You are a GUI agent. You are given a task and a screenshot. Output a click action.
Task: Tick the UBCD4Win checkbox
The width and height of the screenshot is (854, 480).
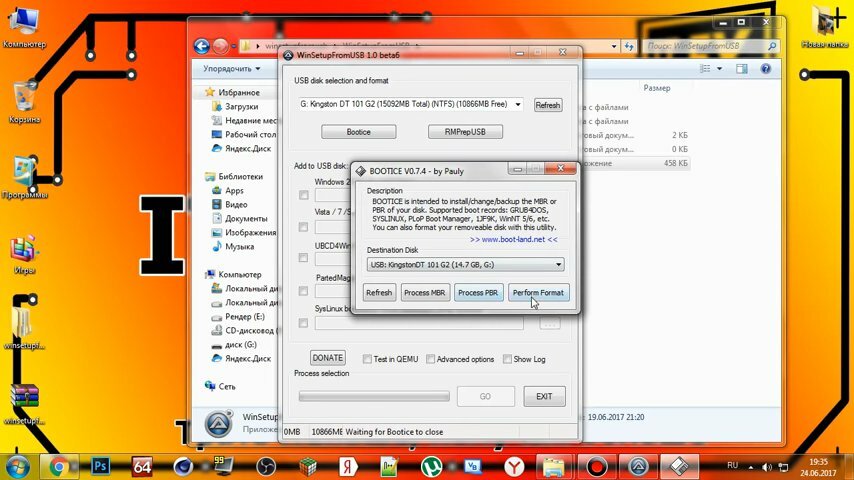click(304, 258)
